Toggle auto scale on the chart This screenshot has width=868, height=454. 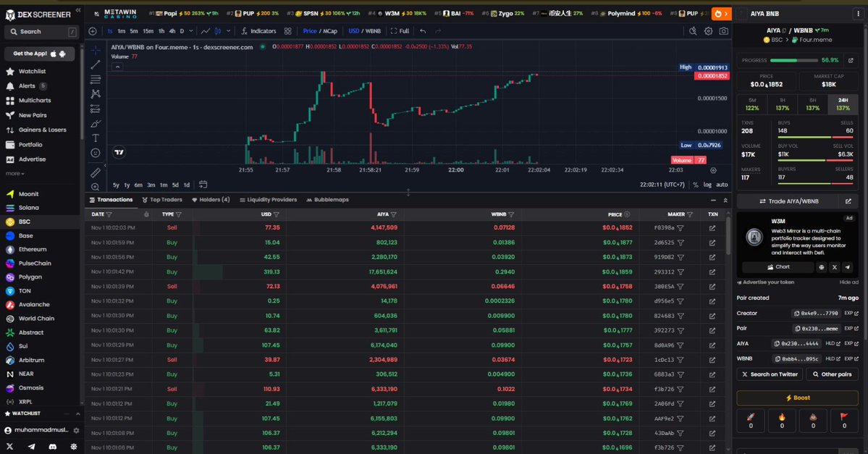click(722, 185)
